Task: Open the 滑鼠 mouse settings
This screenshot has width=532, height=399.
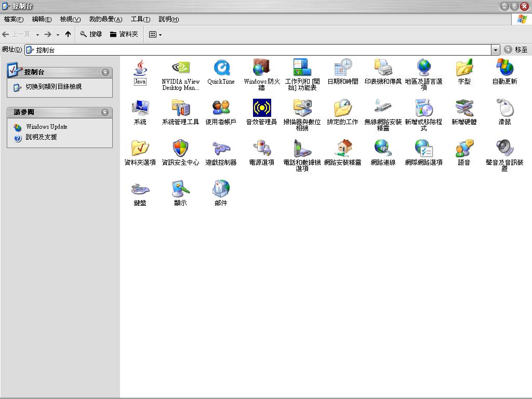Action: [504, 109]
